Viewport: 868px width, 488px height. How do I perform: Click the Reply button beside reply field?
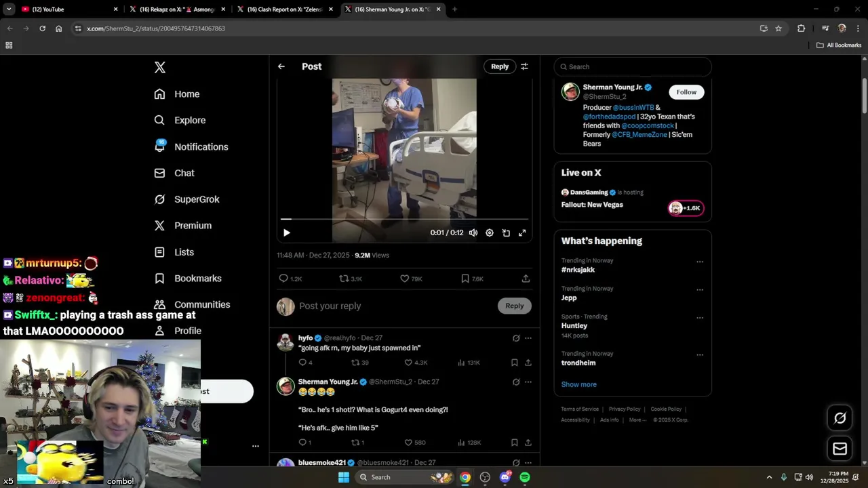pyautogui.click(x=515, y=306)
